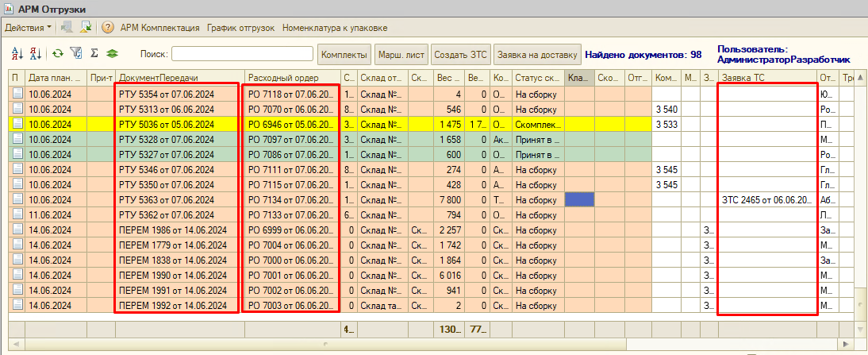Click document icon in ПЕРЕМ 1986 row

[17, 230]
